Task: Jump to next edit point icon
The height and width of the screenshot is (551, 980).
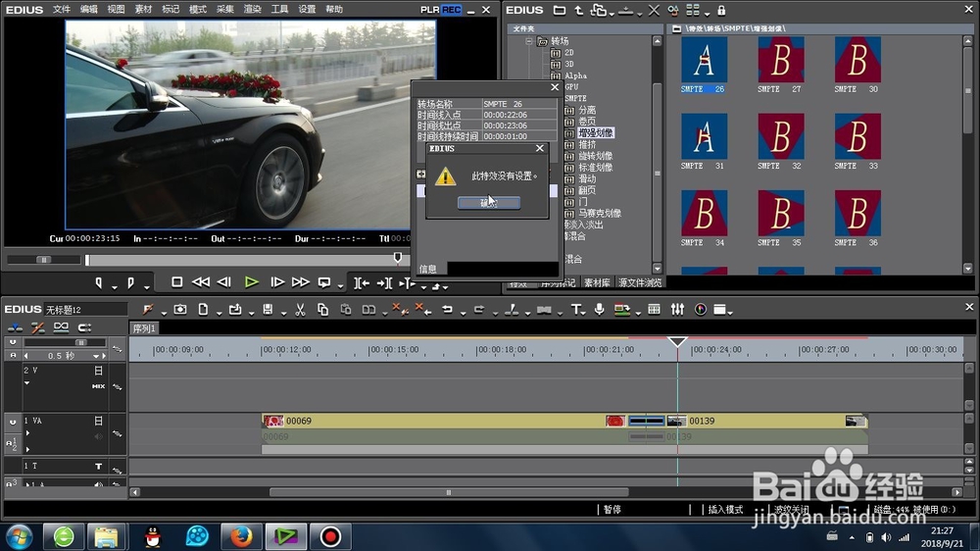Action: click(x=384, y=282)
